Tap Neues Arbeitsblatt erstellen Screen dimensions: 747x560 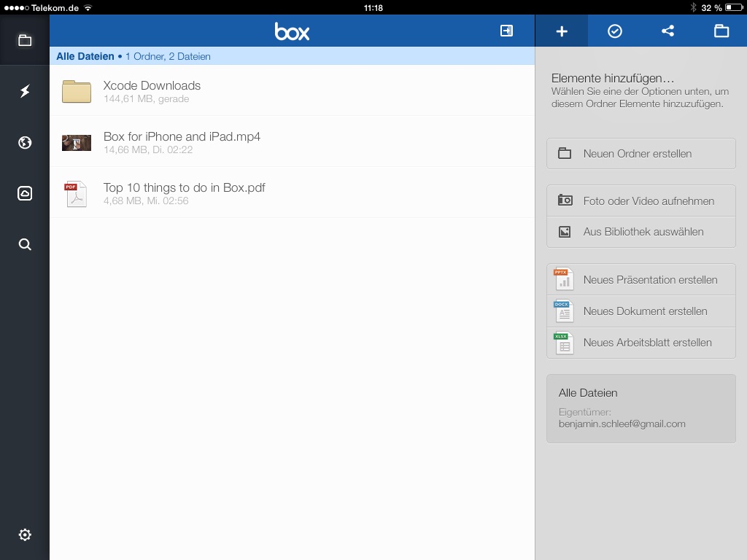(640, 343)
